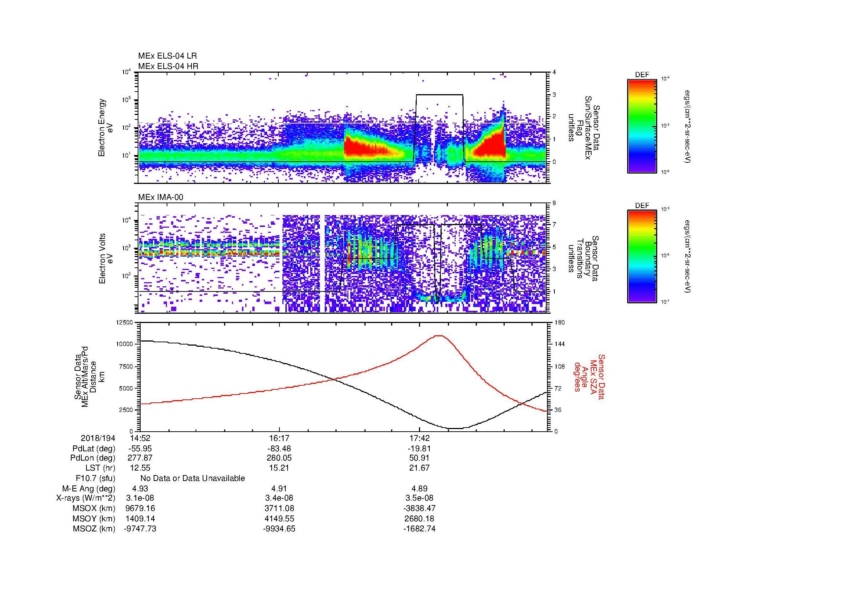Click the PdLon value '280.05'
Screen dimensions: 868x613
(279, 458)
